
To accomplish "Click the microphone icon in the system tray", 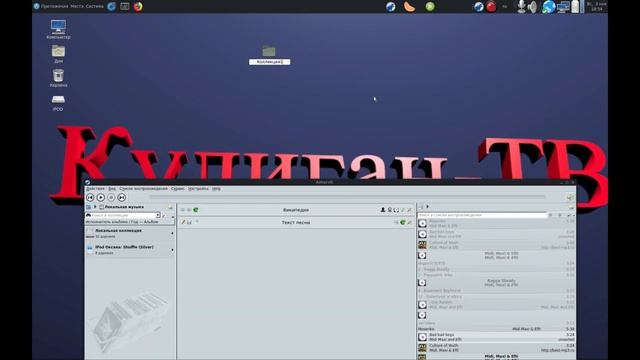I will [x=521, y=7].
